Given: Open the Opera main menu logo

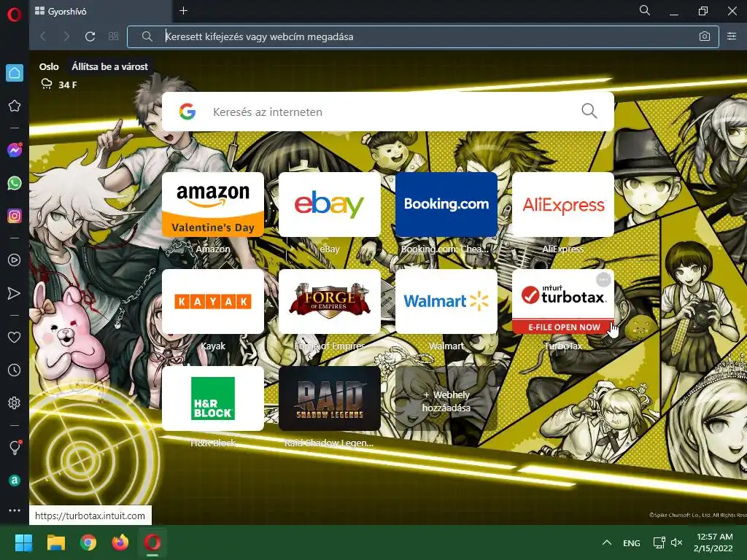Looking at the screenshot, I should point(15,15).
